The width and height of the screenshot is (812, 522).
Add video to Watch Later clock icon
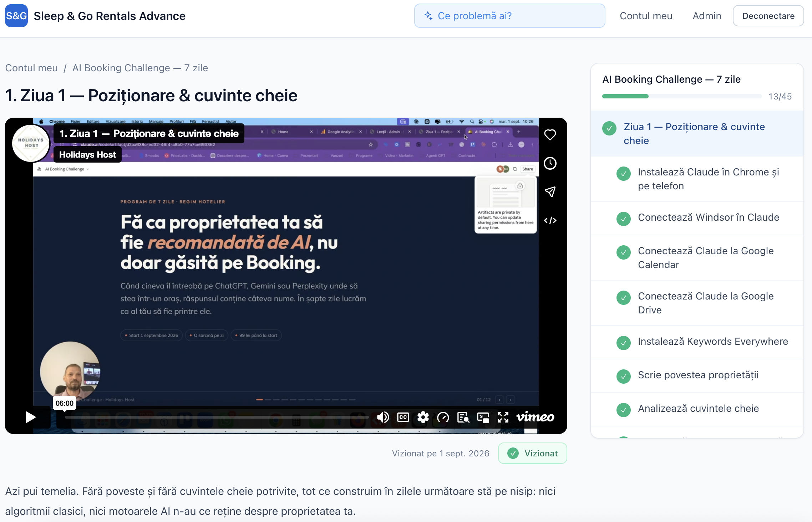(550, 163)
